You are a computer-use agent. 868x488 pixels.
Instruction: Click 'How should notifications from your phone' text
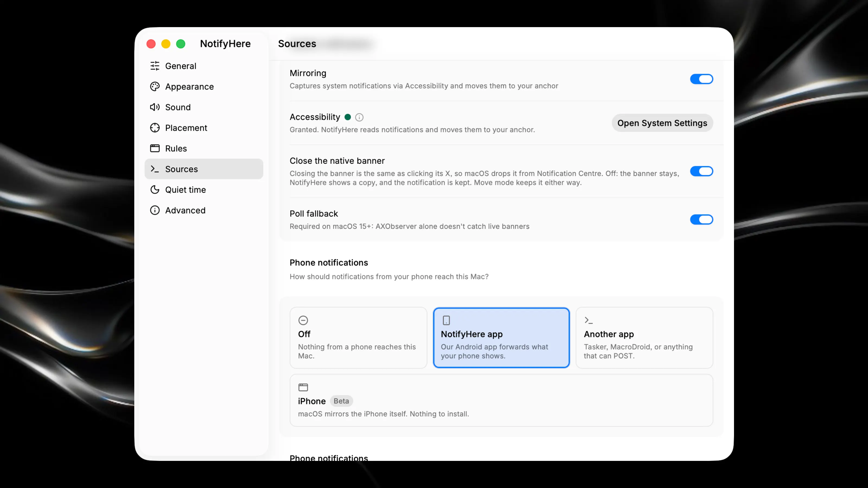(x=389, y=277)
